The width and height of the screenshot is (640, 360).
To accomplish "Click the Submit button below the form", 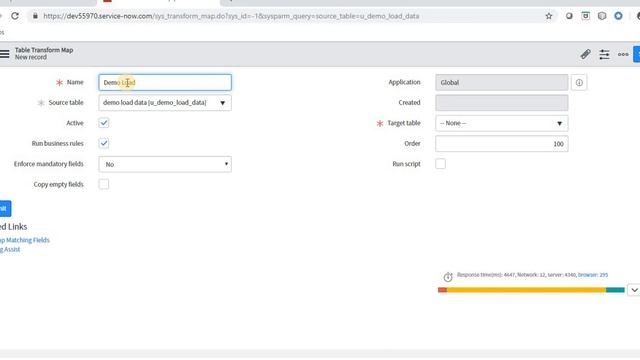I will click(5, 209).
